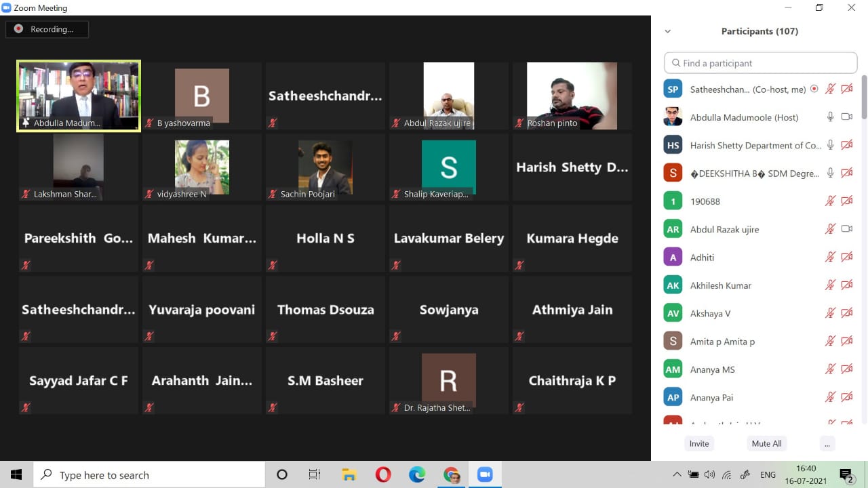The width and height of the screenshot is (868, 488).
Task: Show hidden system tray icons
Action: pyautogui.click(x=677, y=474)
